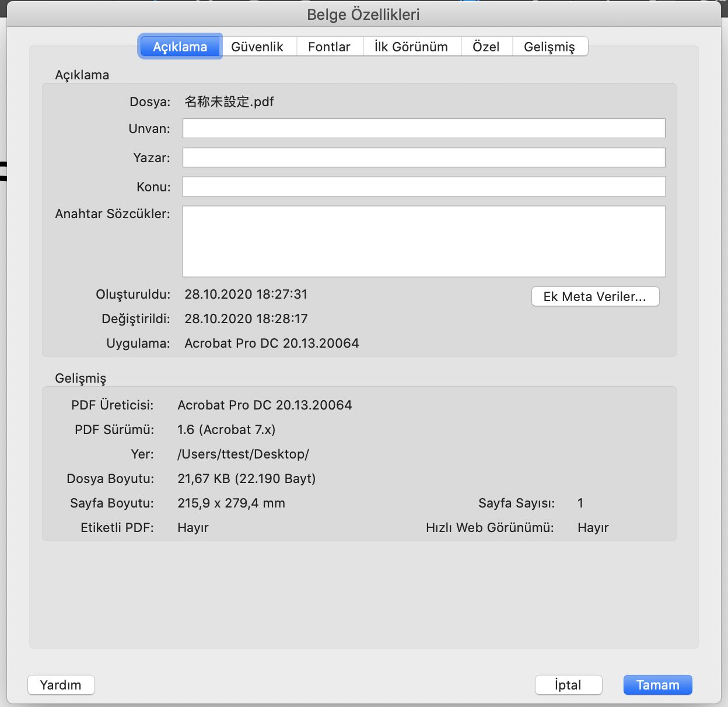Click the file name 名称未設定.pdf
728x707 pixels.
(229, 102)
